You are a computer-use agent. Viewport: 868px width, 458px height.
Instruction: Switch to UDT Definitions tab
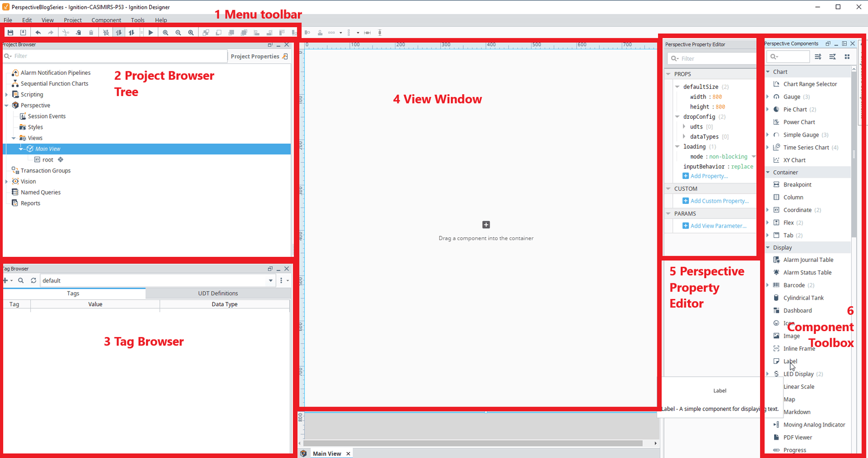(218, 293)
